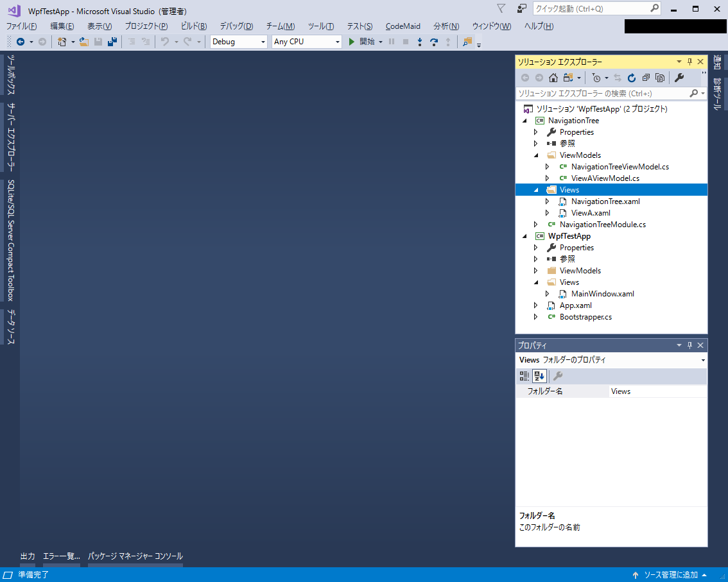The width and height of the screenshot is (728, 582).
Task: Select the solution 'WpfTestApp' root node
Action: pyautogui.click(x=602, y=109)
